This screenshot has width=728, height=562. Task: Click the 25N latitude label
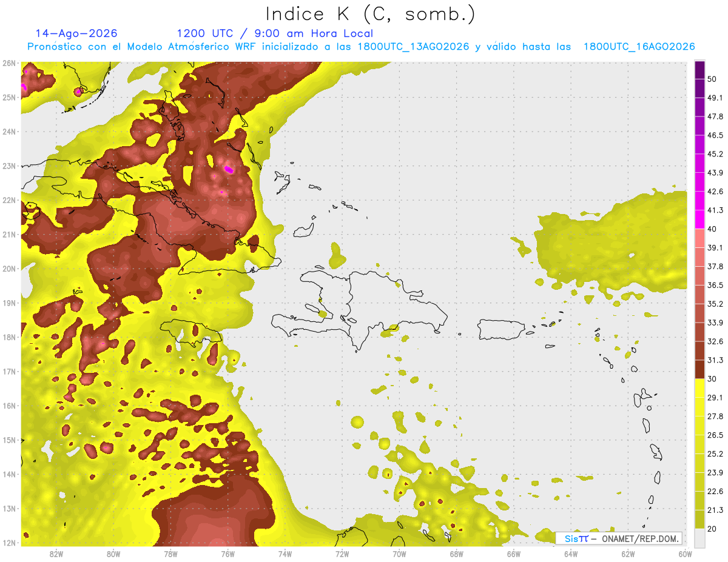[8, 97]
